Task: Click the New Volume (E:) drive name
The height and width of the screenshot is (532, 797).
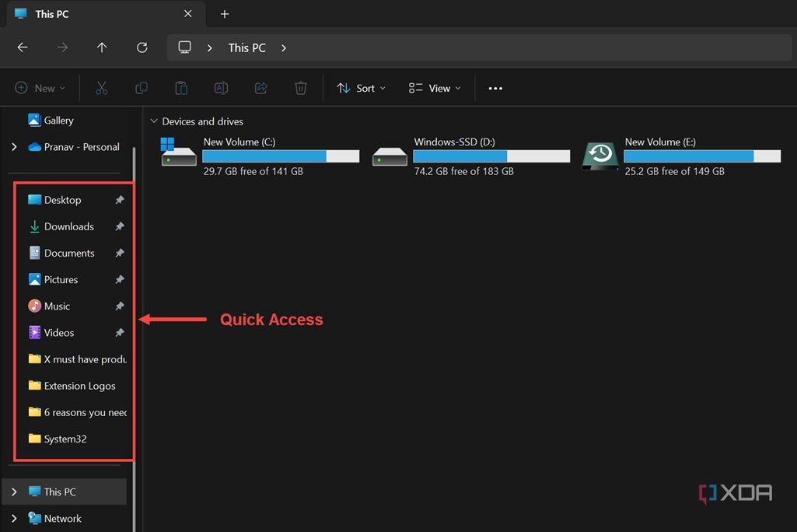Action: pyautogui.click(x=660, y=142)
